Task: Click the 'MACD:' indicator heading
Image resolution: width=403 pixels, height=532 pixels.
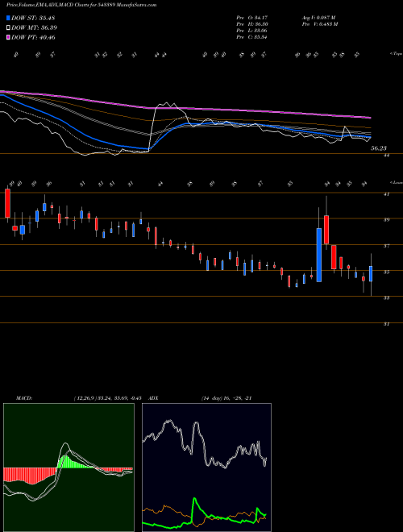Action: pos(23,398)
